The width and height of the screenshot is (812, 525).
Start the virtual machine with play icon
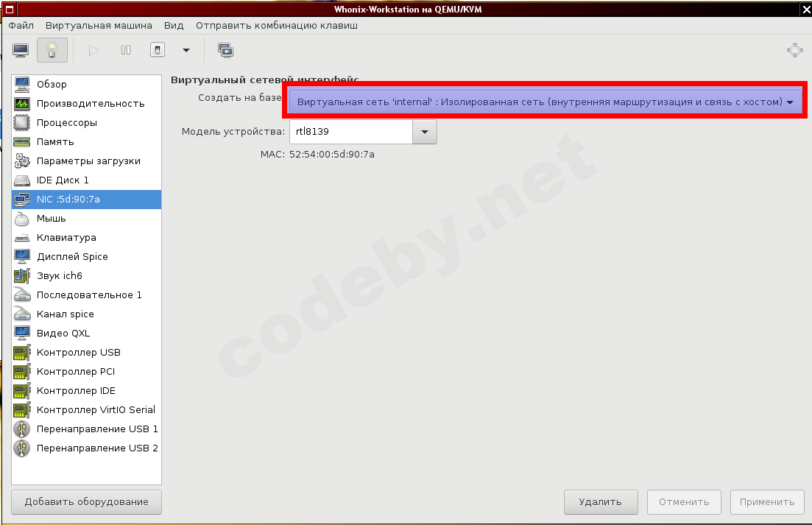point(93,50)
